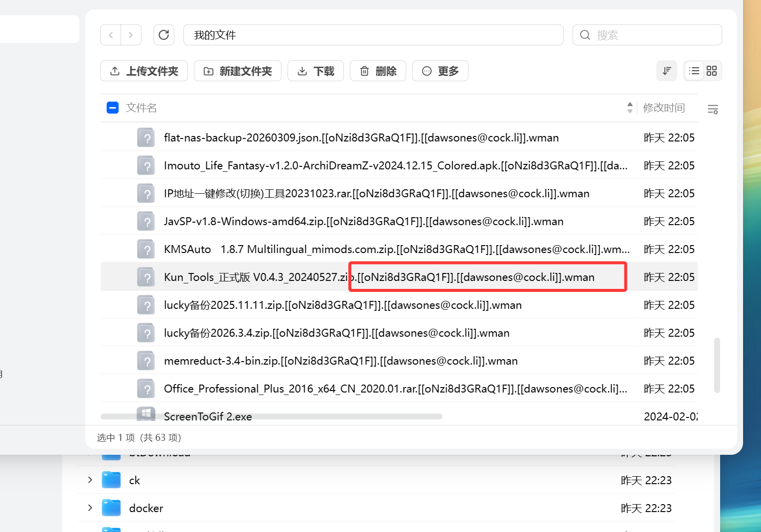Expand the docker folder in the background window
Image resolution: width=761 pixels, height=532 pixels.
[90, 508]
